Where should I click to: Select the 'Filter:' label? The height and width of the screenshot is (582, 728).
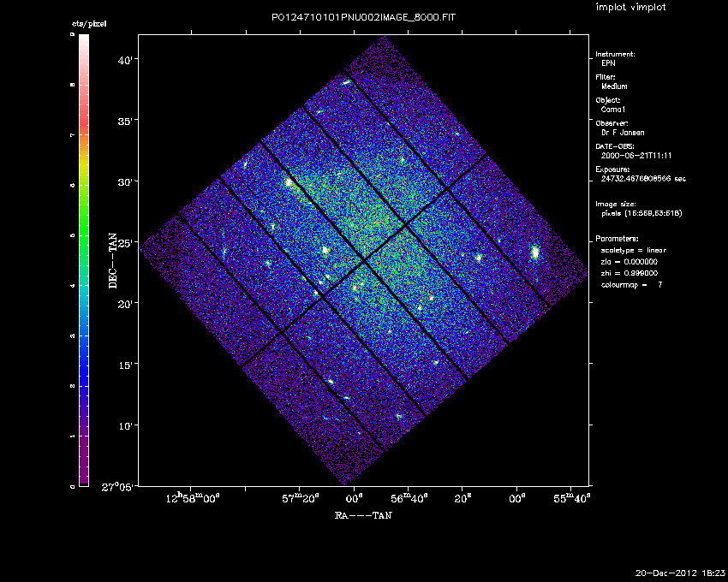pyautogui.click(x=606, y=77)
